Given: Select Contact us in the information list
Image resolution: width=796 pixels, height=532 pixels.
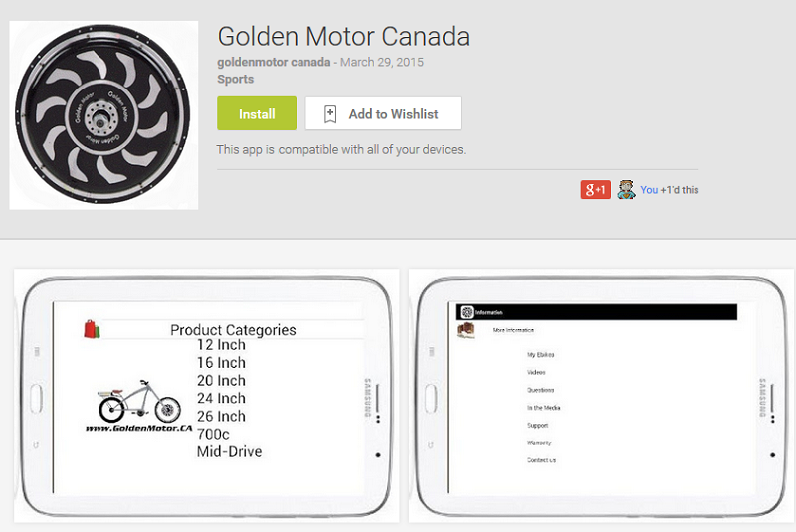Looking at the screenshot, I should [541, 460].
